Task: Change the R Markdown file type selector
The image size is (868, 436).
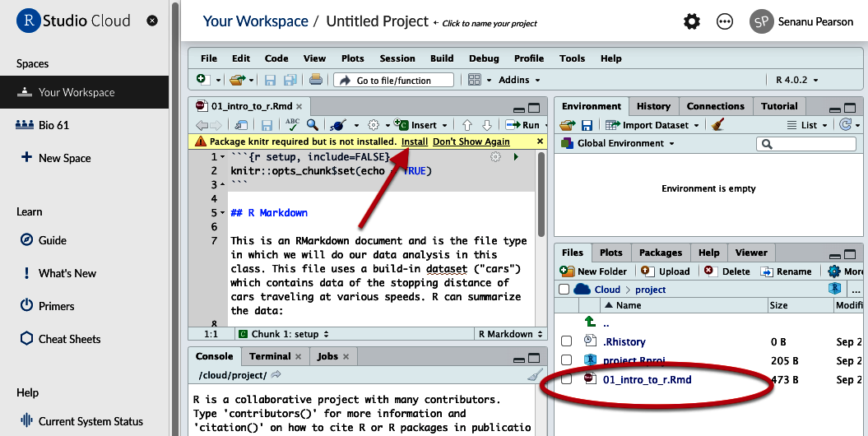Action: click(510, 334)
